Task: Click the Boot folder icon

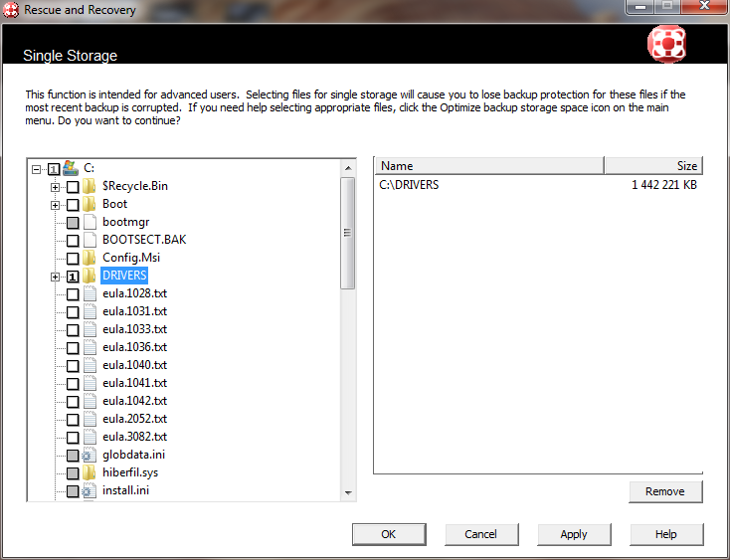Action: click(x=90, y=204)
